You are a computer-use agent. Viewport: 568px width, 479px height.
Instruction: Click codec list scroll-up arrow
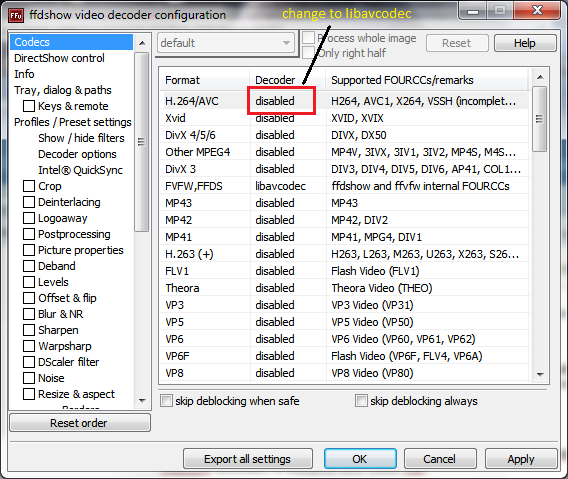[x=540, y=77]
